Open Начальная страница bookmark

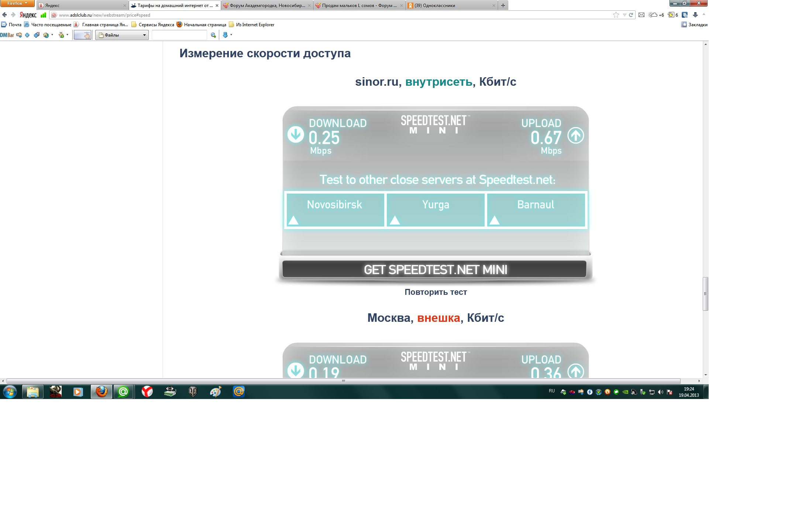point(202,24)
